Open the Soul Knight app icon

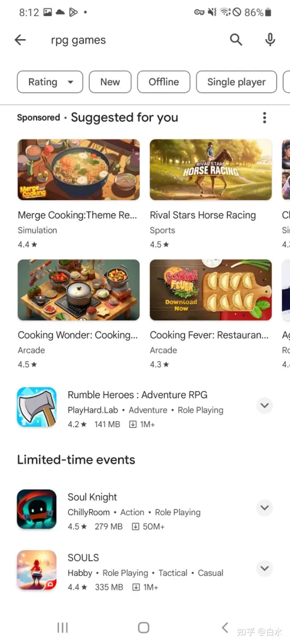(37, 509)
